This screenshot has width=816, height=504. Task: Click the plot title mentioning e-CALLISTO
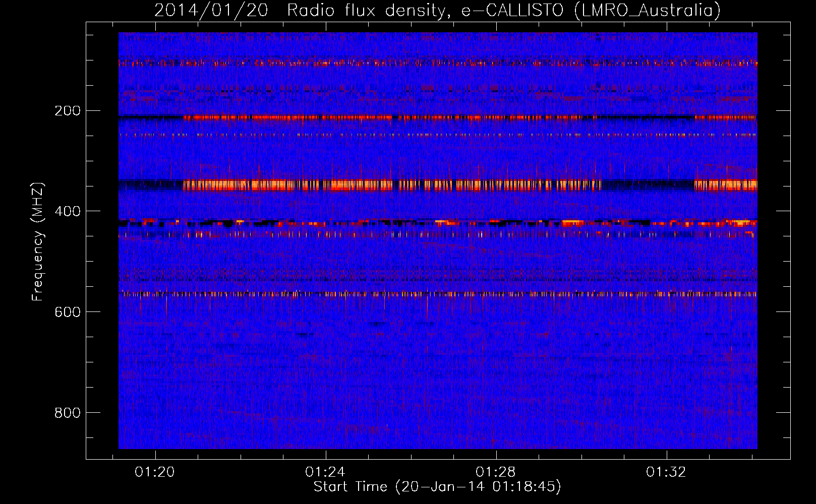coord(437,10)
